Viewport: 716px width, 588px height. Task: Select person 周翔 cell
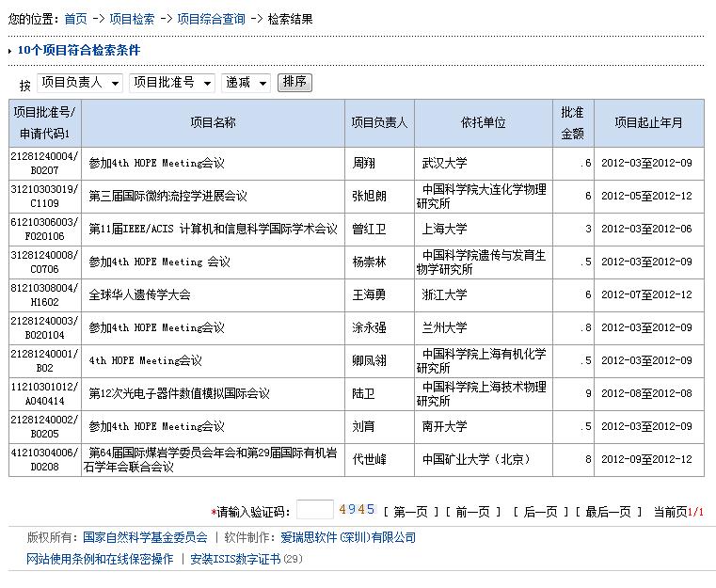[x=379, y=164]
